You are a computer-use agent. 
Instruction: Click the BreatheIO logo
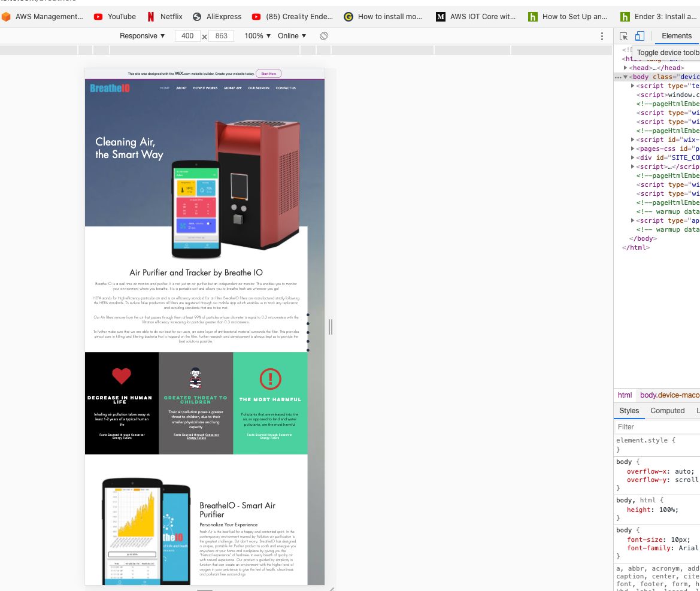pyautogui.click(x=110, y=89)
